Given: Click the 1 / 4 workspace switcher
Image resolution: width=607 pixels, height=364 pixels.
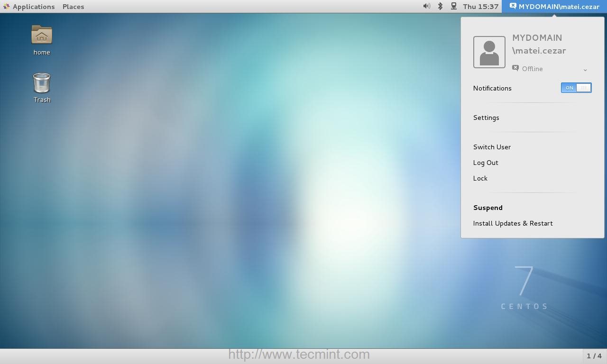Looking at the screenshot, I should click(594, 355).
